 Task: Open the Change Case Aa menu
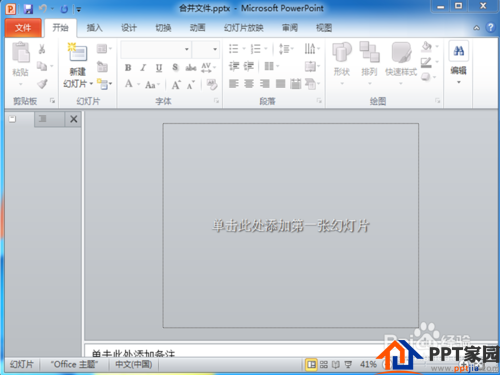pos(152,85)
